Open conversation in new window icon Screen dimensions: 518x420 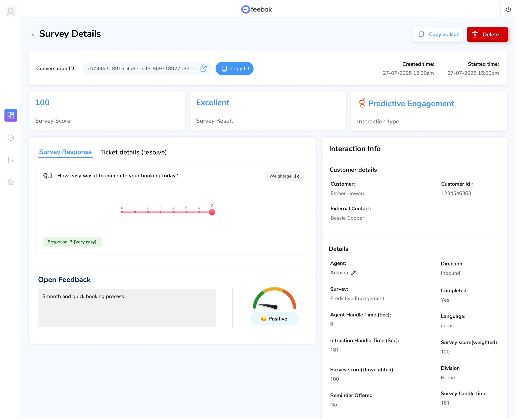click(x=203, y=68)
